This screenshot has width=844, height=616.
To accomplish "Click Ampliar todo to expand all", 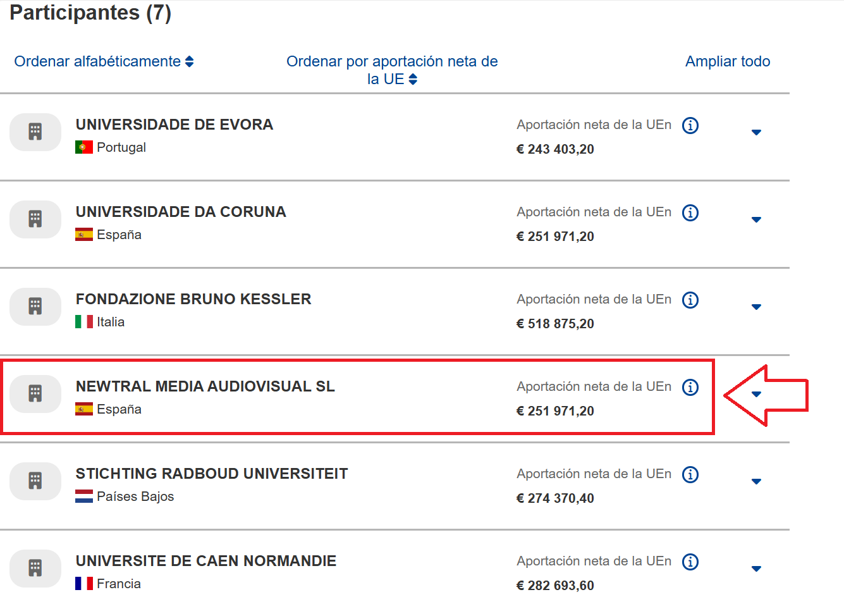I will pos(728,61).
